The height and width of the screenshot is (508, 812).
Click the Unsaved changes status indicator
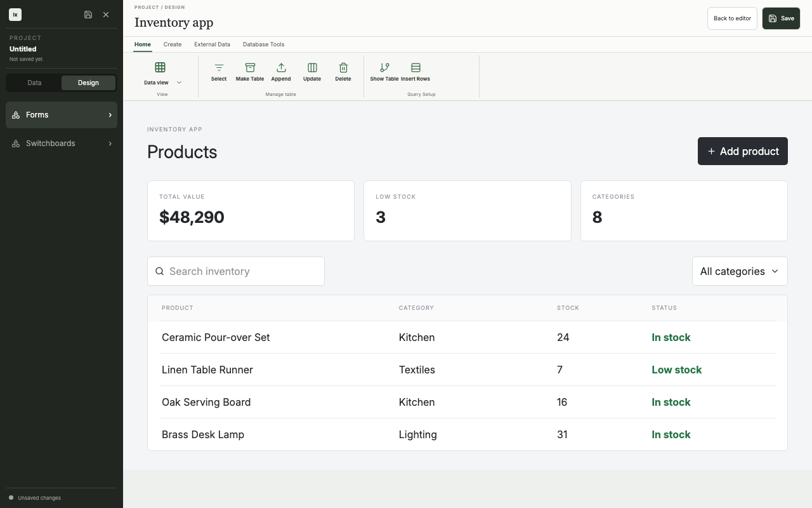click(x=36, y=498)
